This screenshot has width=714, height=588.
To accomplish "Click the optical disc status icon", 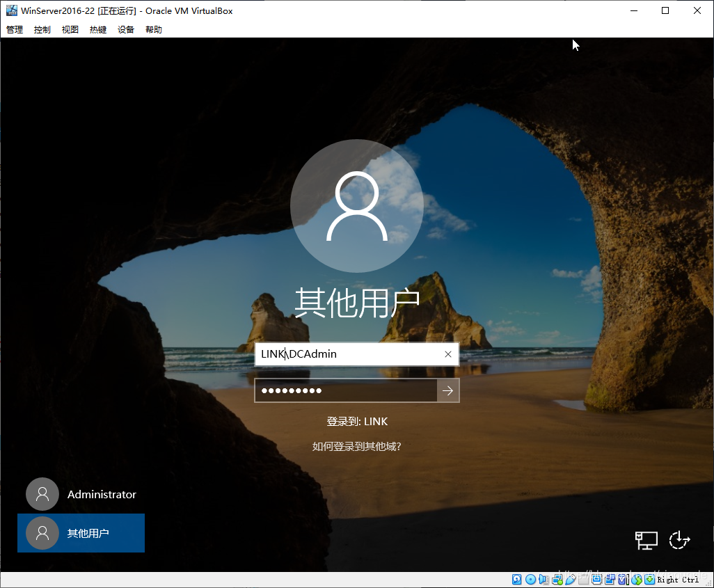I will click(x=530, y=580).
